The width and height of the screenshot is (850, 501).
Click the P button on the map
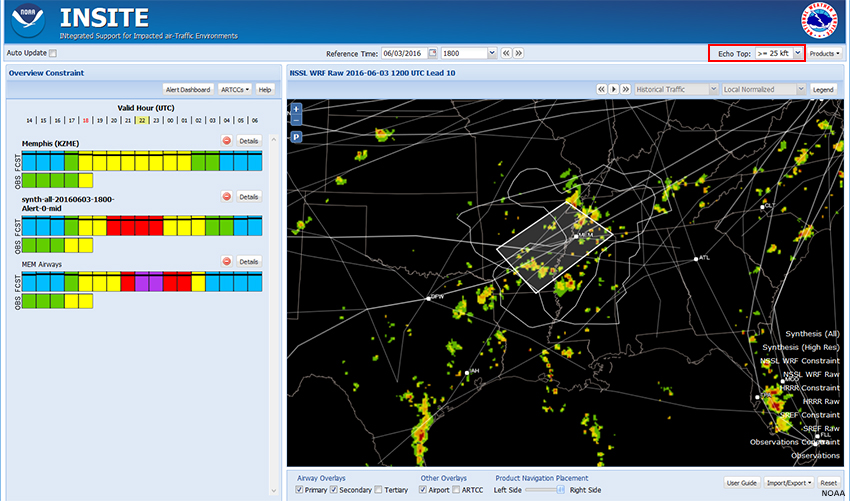point(296,137)
